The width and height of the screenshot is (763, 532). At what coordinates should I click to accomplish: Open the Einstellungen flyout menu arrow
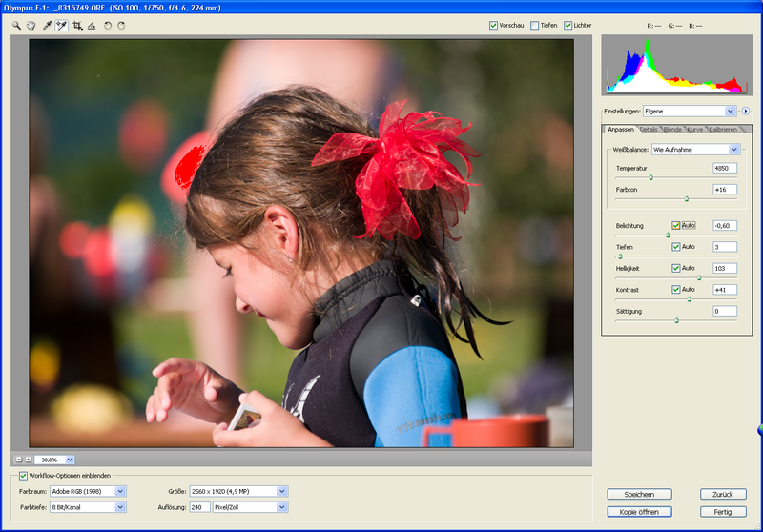pos(746,112)
